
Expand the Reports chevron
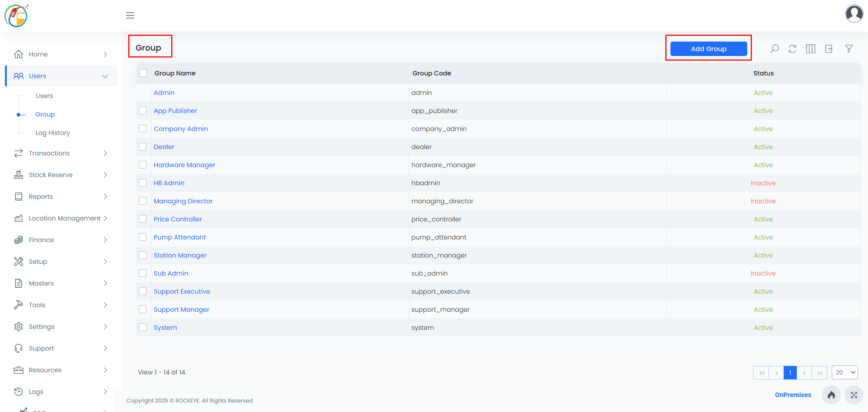point(105,197)
